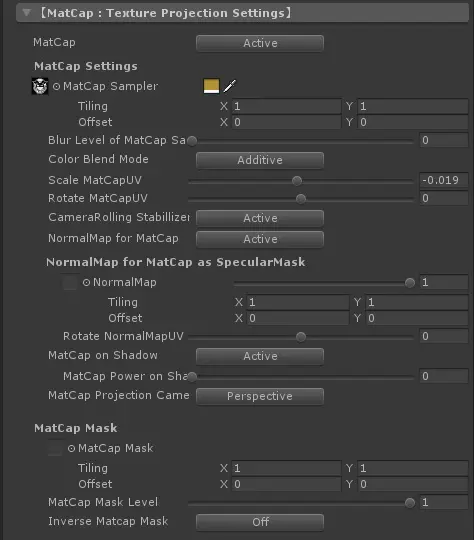474x540 pixels.
Task: Toggle NormalMap for MatCap Active button
Action: (260, 239)
